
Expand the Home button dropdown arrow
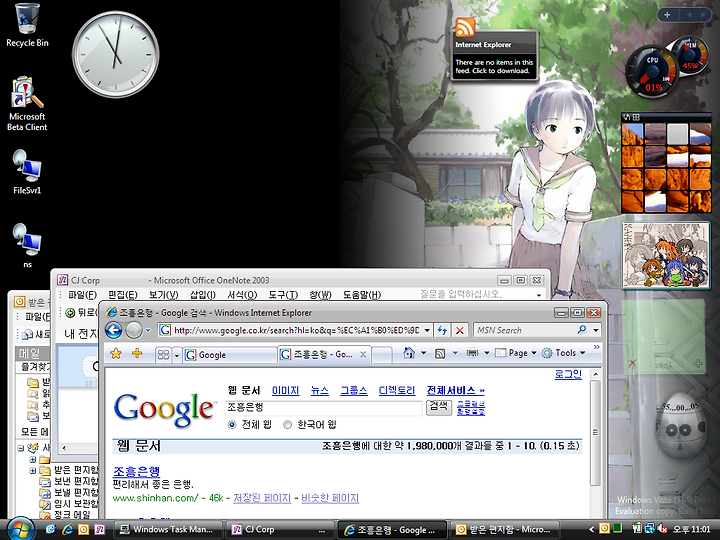coord(423,353)
